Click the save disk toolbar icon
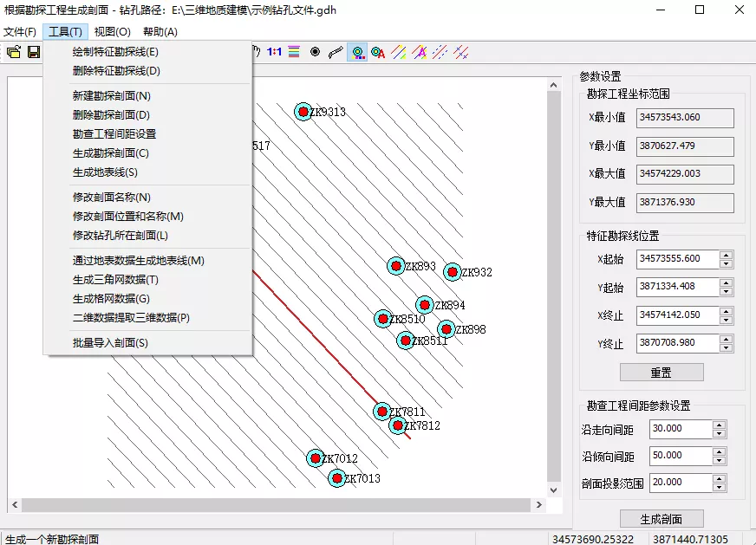Image resolution: width=756 pixels, height=545 pixels. [34, 52]
